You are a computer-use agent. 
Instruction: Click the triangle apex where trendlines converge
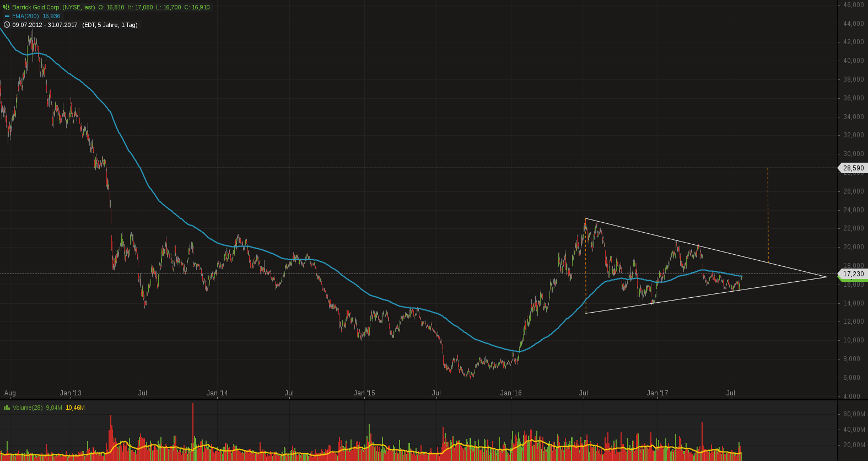pos(827,276)
